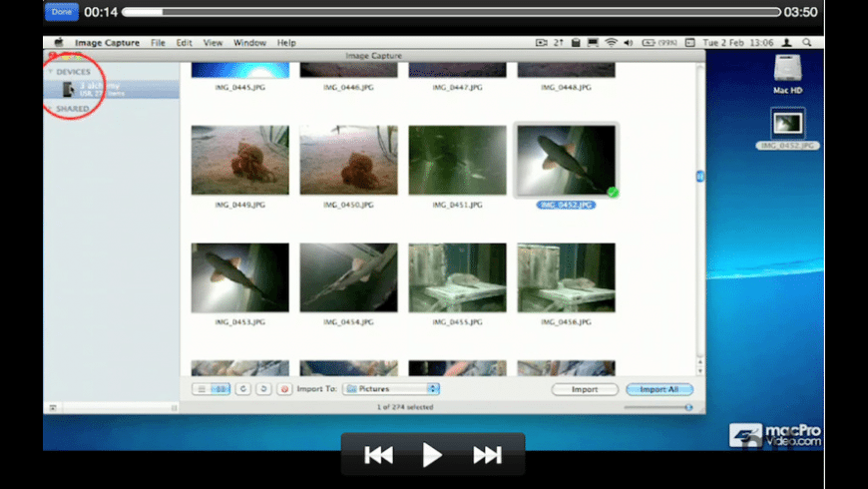
Task: Open the Edit menu
Action: tap(184, 43)
